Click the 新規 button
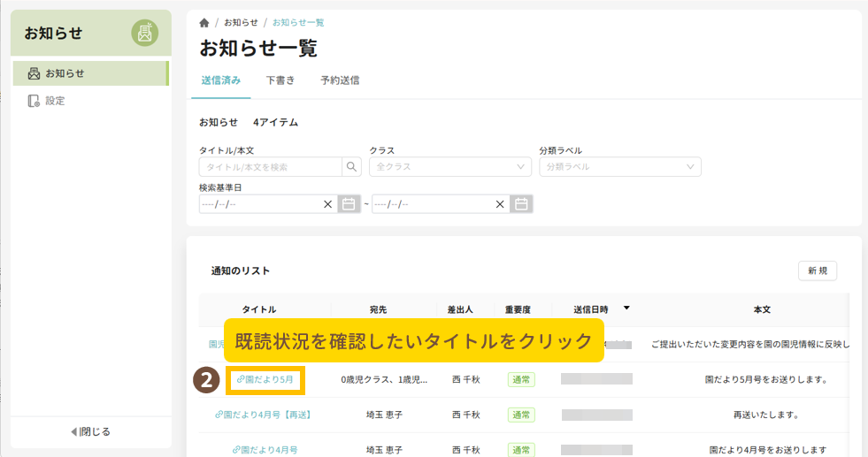The width and height of the screenshot is (868, 457). [817, 271]
